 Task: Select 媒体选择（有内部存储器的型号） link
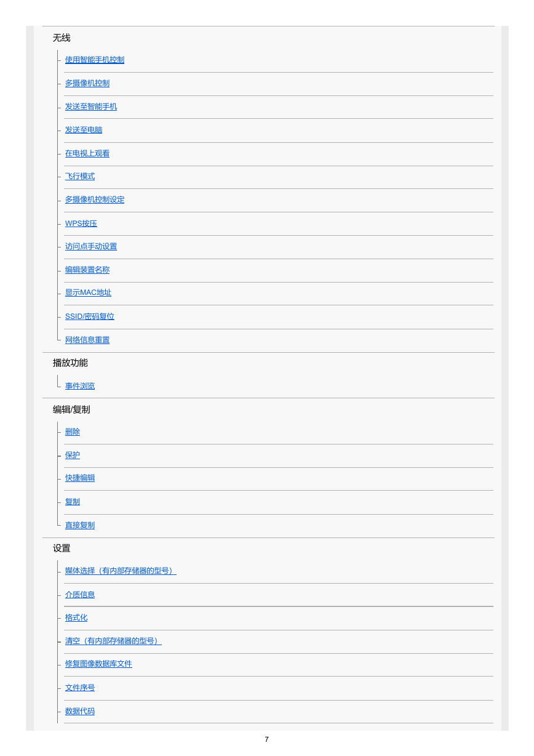point(121,571)
